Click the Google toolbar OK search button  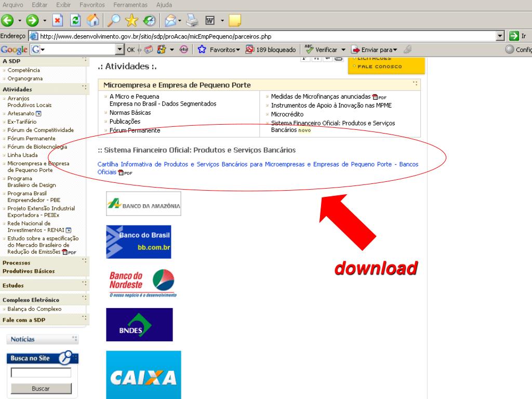(x=130, y=49)
